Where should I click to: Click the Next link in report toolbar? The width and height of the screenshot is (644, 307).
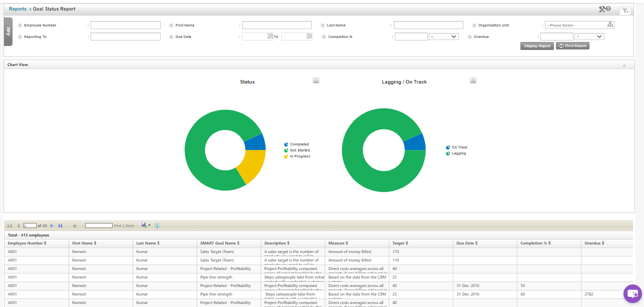tap(130, 226)
